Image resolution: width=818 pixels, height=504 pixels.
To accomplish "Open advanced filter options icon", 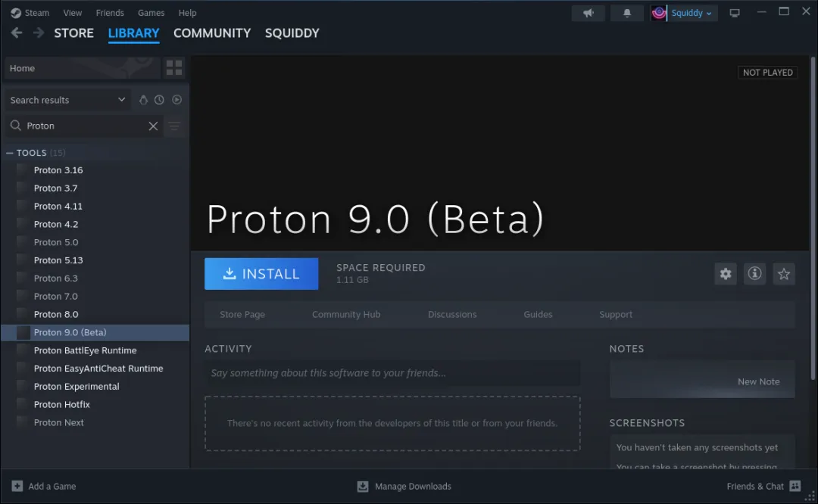I will coord(174,126).
